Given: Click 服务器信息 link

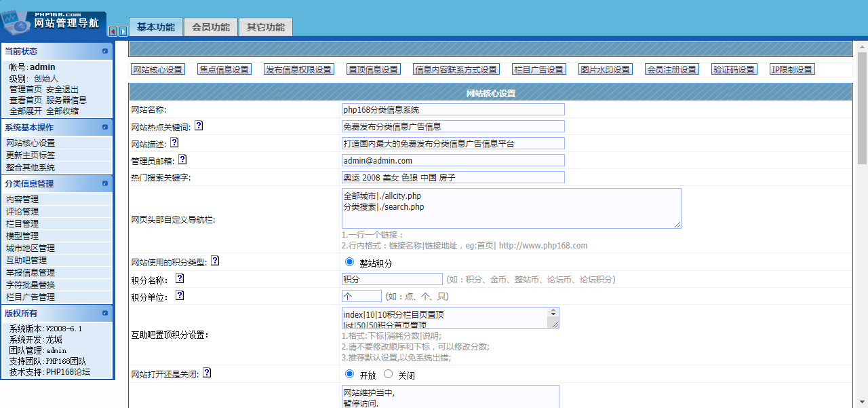Looking at the screenshot, I should (66, 100).
